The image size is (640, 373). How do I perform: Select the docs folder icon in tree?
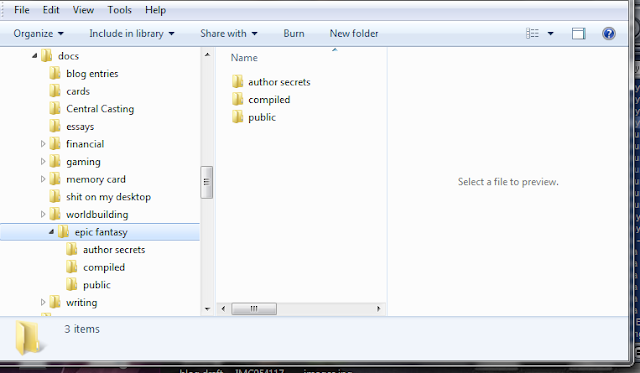[x=47, y=56]
